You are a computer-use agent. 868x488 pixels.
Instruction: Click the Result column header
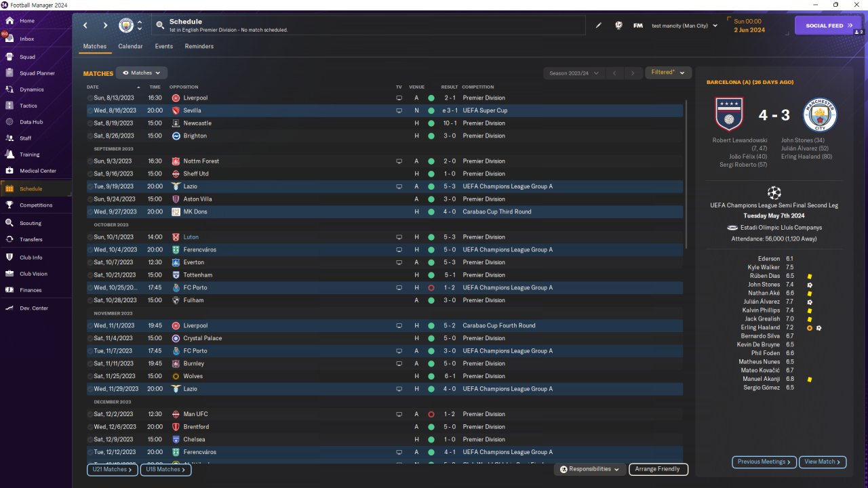pyautogui.click(x=450, y=87)
